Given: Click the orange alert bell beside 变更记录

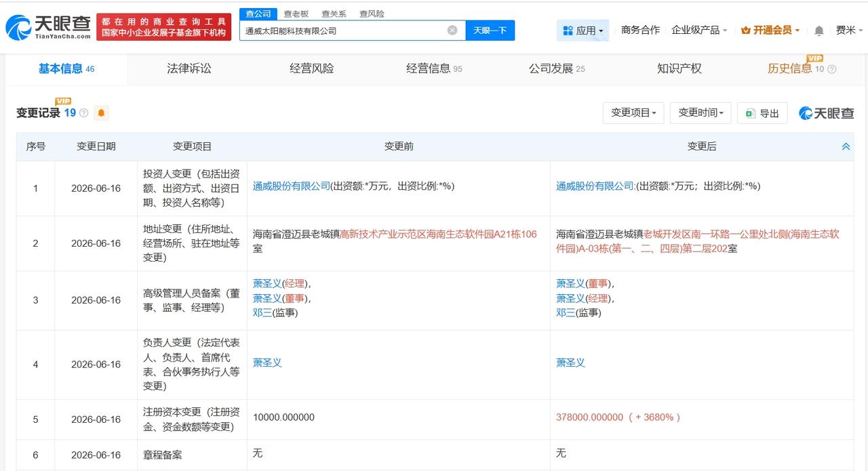Looking at the screenshot, I should click(102, 113).
